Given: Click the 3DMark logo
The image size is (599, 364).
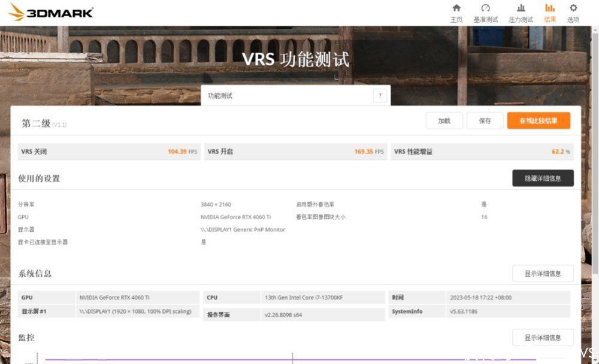Looking at the screenshot, I should tap(51, 12).
